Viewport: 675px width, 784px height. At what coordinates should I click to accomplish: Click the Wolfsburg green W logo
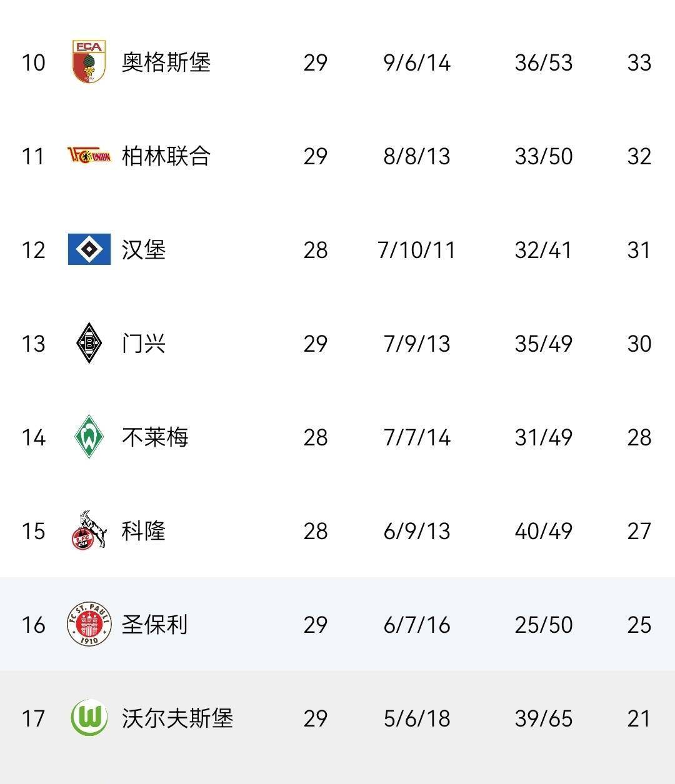[89, 718]
